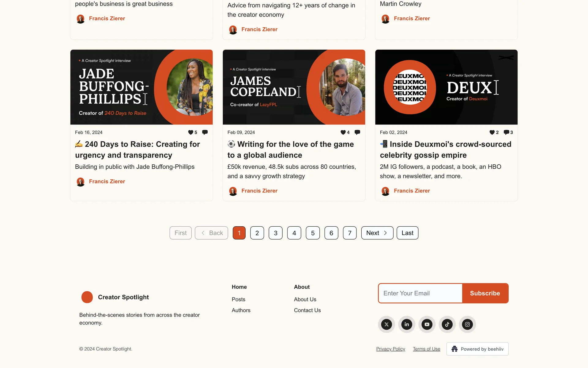Image resolution: width=588 pixels, height=368 pixels.
Task: Jump to the Last page
Action: pos(407,233)
